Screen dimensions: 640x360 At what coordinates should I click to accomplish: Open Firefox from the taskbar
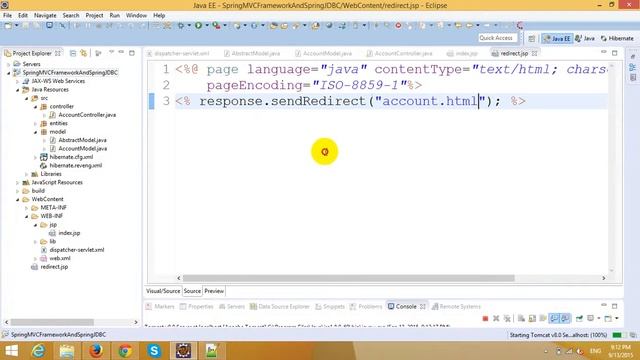(96, 351)
